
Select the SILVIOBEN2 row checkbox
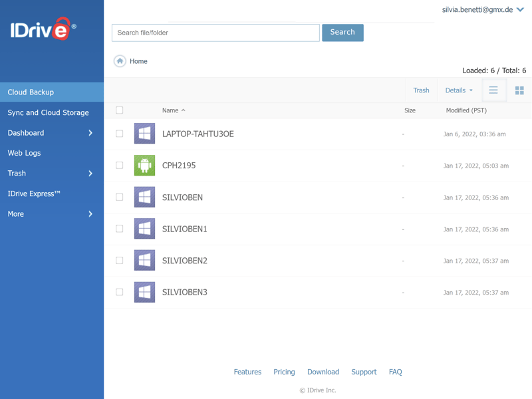tap(120, 261)
